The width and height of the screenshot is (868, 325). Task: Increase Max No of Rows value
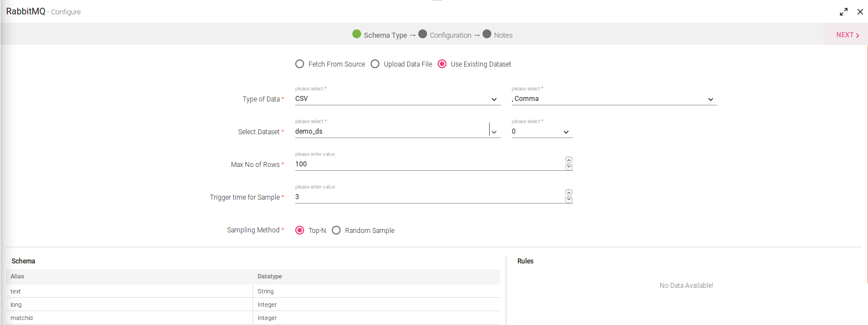(568, 160)
